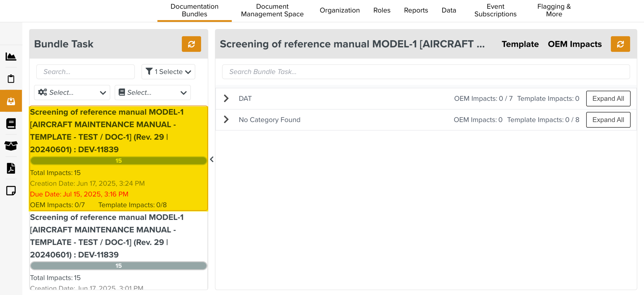Refresh the screening detail panel
The image size is (644, 295).
click(620, 44)
